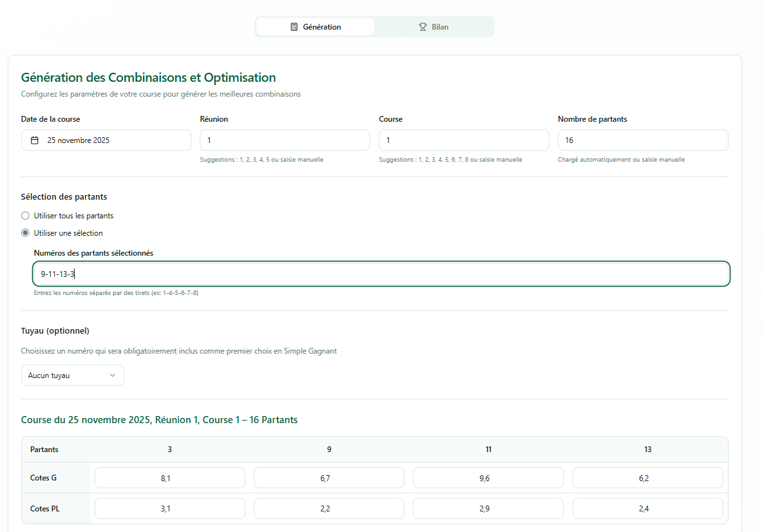Click the trophy icon on Bilan tab

[423, 27]
